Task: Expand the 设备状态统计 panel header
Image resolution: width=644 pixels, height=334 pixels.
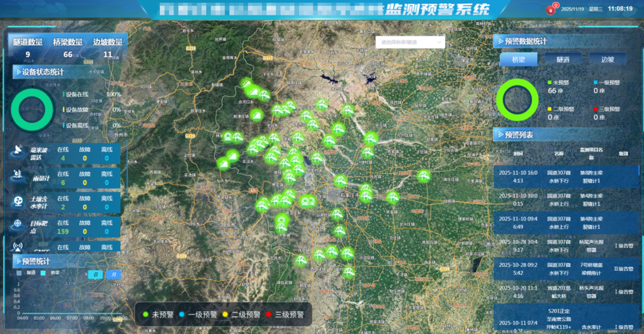Action: tap(43, 72)
